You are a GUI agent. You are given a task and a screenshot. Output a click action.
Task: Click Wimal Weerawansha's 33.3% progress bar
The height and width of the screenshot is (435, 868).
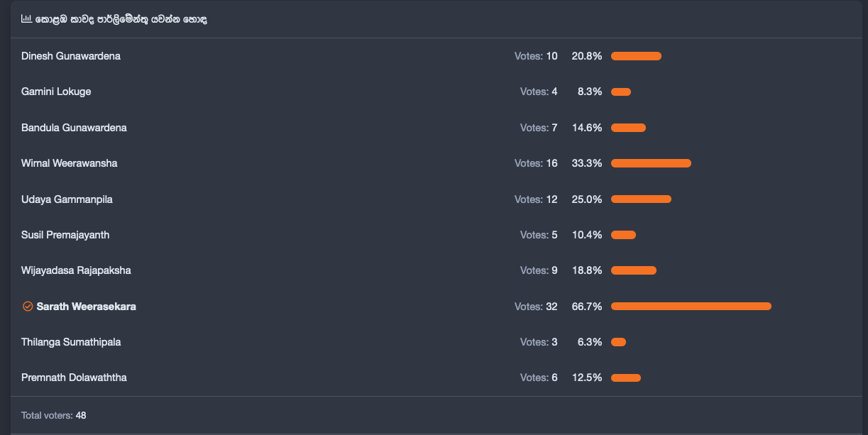[x=651, y=163]
